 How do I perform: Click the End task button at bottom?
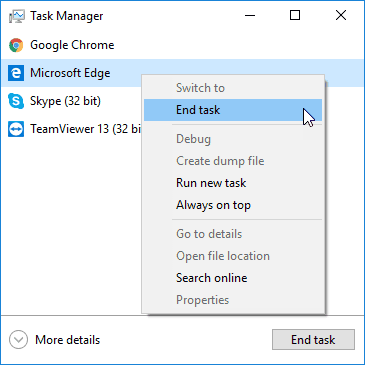pyautogui.click(x=313, y=340)
